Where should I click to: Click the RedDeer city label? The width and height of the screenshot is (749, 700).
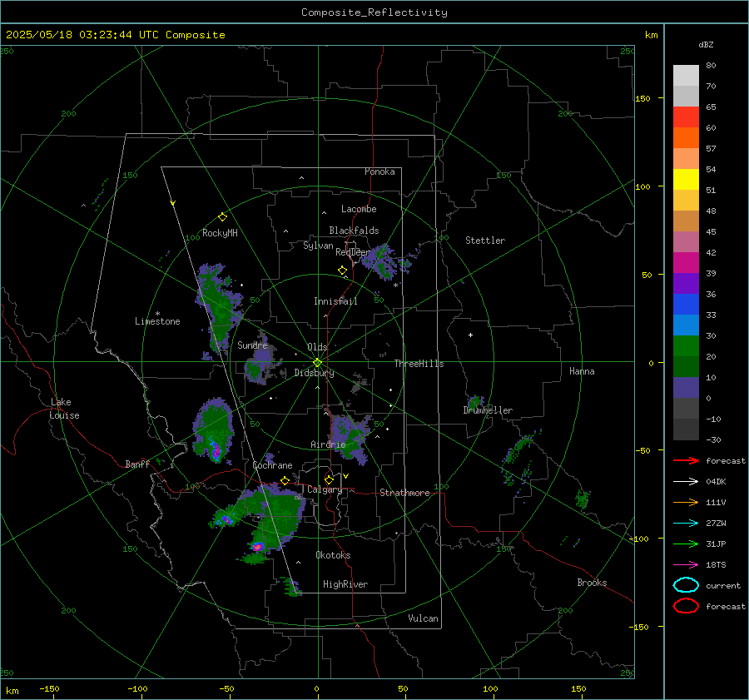tap(353, 252)
